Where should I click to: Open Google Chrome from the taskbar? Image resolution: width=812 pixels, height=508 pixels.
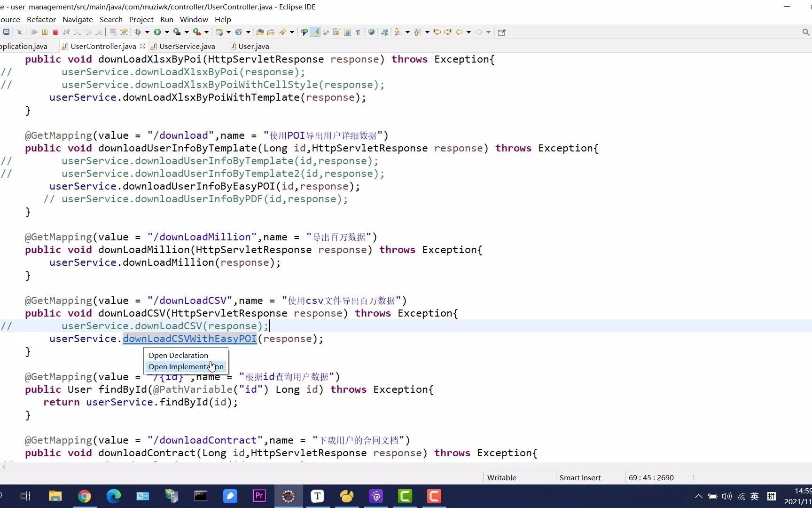tap(85, 496)
